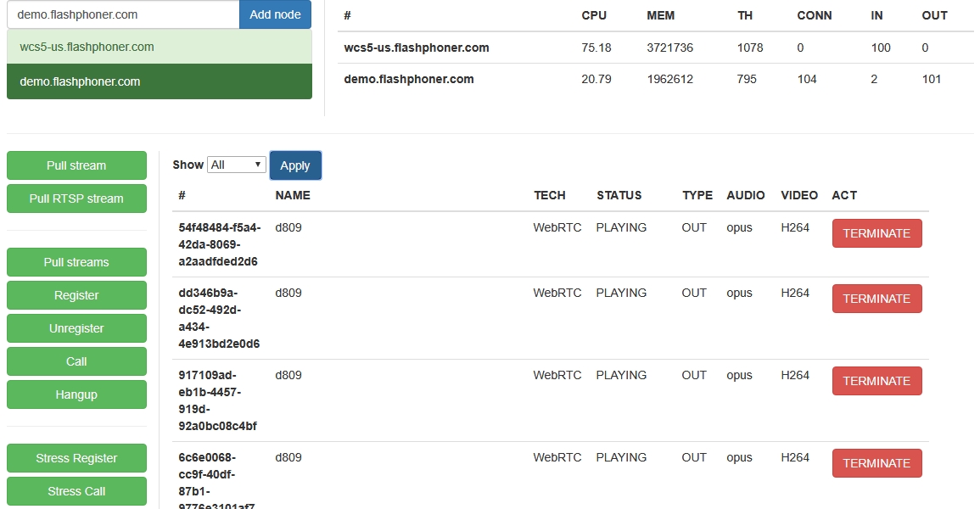Start a call with Call button

pyautogui.click(x=76, y=361)
